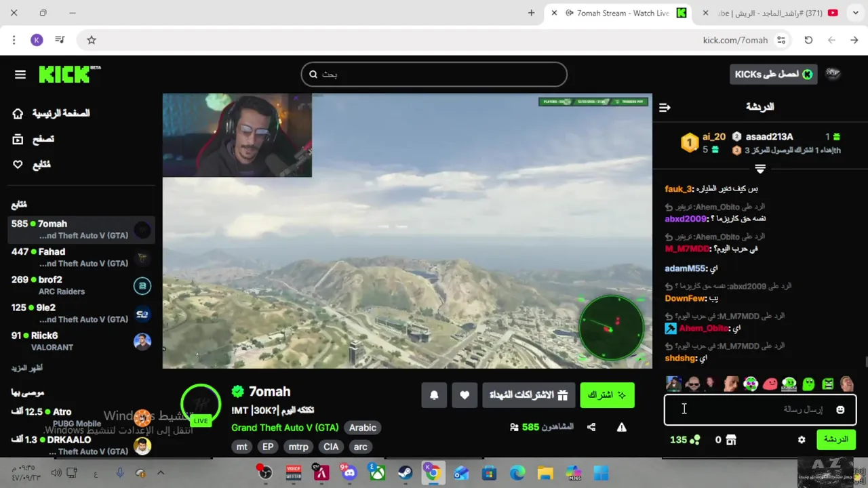
Task: Open emoji picker in chat input
Action: click(840, 409)
